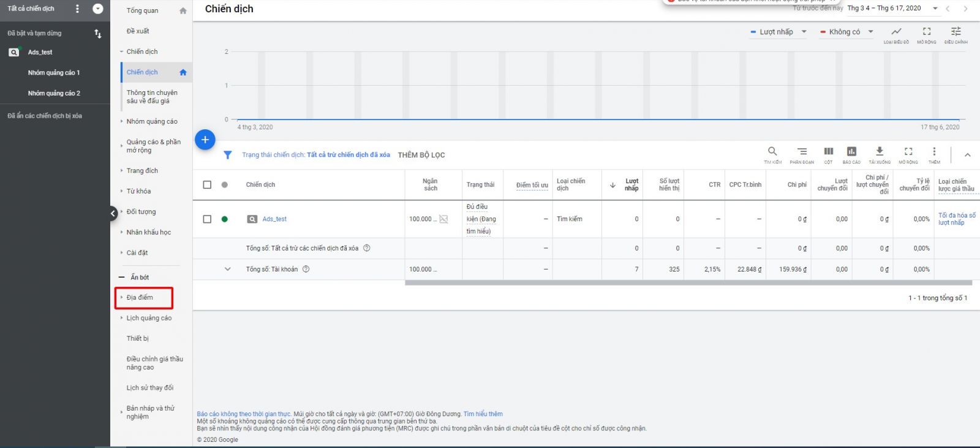The width and height of the screenshot is (980, 448).
Task: Open the Đề xuất page
Action: (x=138, y=31)
